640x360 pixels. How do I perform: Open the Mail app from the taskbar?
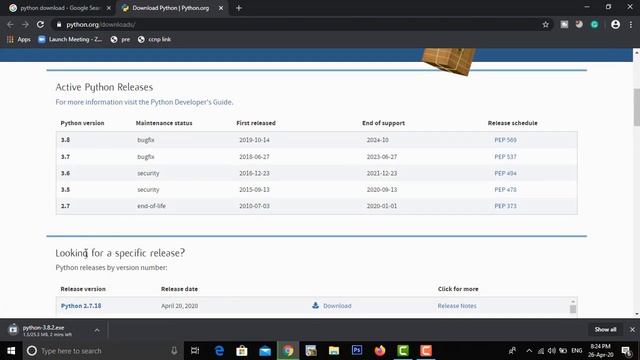tap(265, 351)
